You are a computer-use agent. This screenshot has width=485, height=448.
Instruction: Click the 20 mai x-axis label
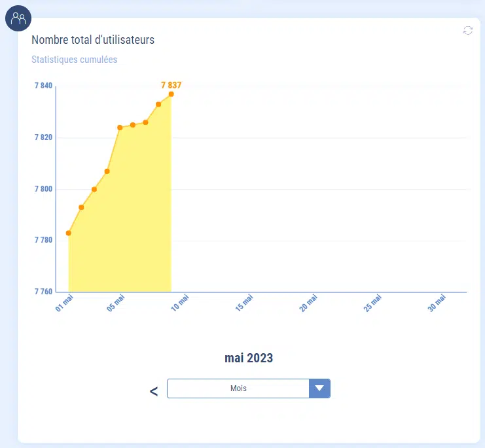point(307,303)
